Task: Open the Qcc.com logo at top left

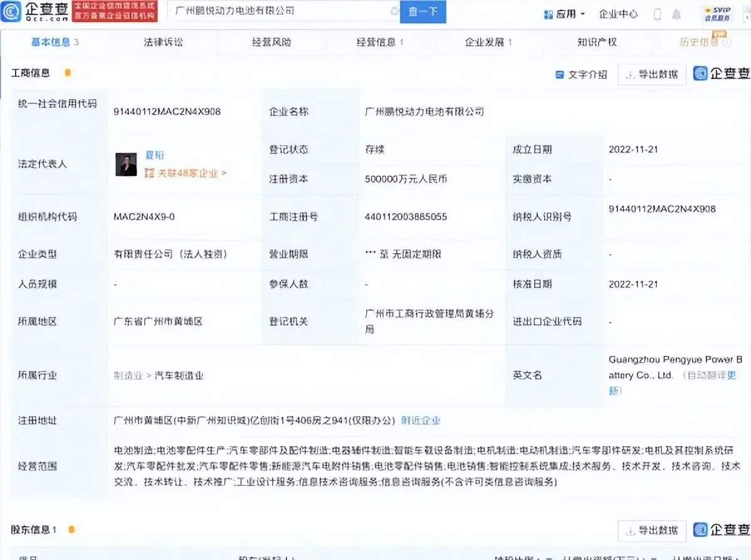Action: click(x=36, y=11)
